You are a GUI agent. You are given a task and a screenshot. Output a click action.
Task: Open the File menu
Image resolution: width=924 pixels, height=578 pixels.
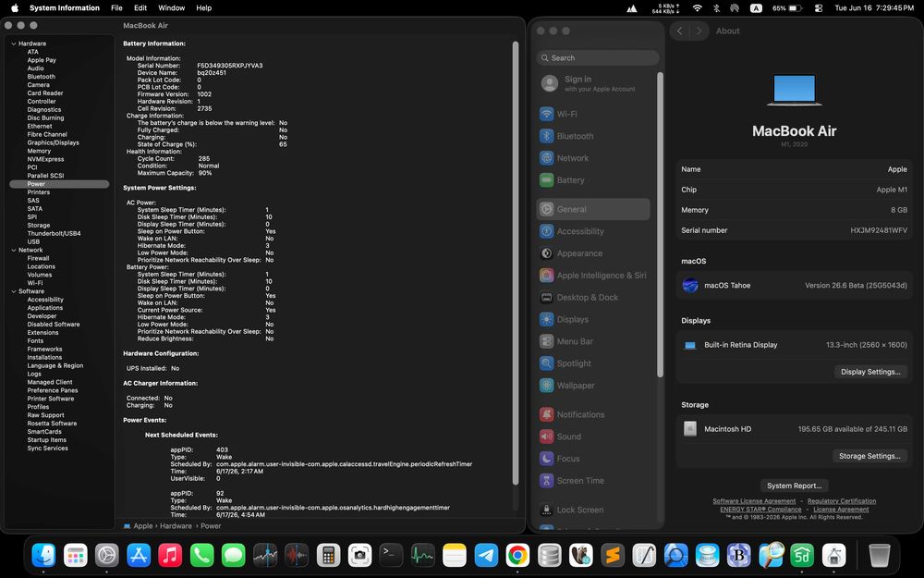[116, 8]
